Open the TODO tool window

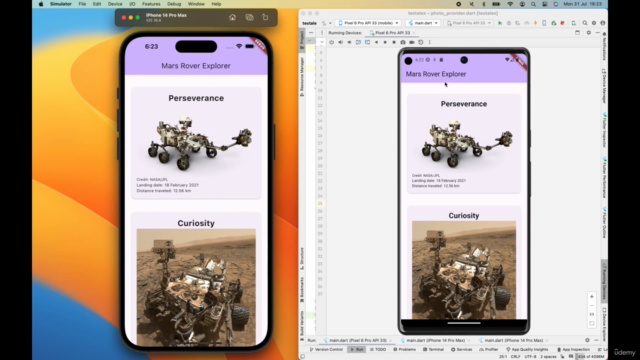point(378,349)
